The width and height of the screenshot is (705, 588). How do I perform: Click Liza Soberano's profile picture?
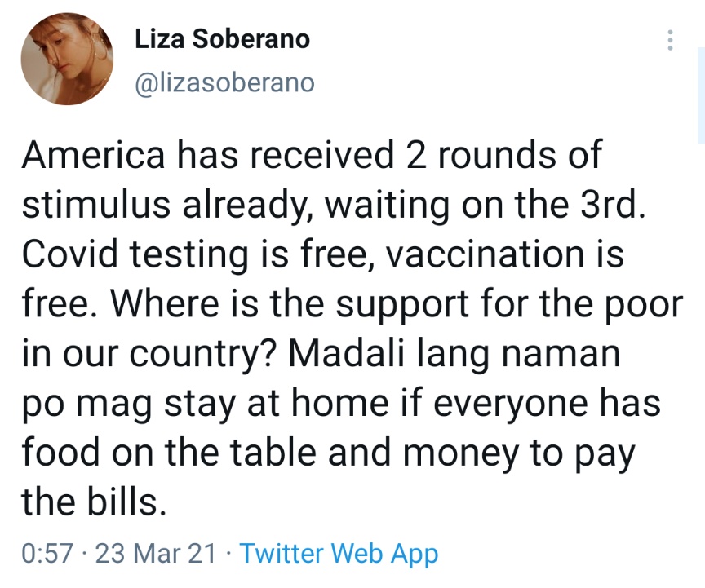67,60
